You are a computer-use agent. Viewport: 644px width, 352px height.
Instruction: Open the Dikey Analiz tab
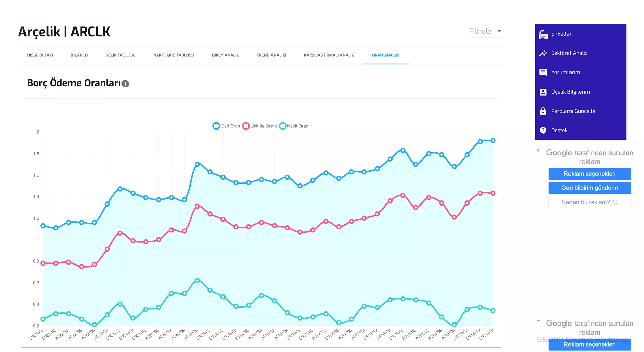(x=225, y=55)
